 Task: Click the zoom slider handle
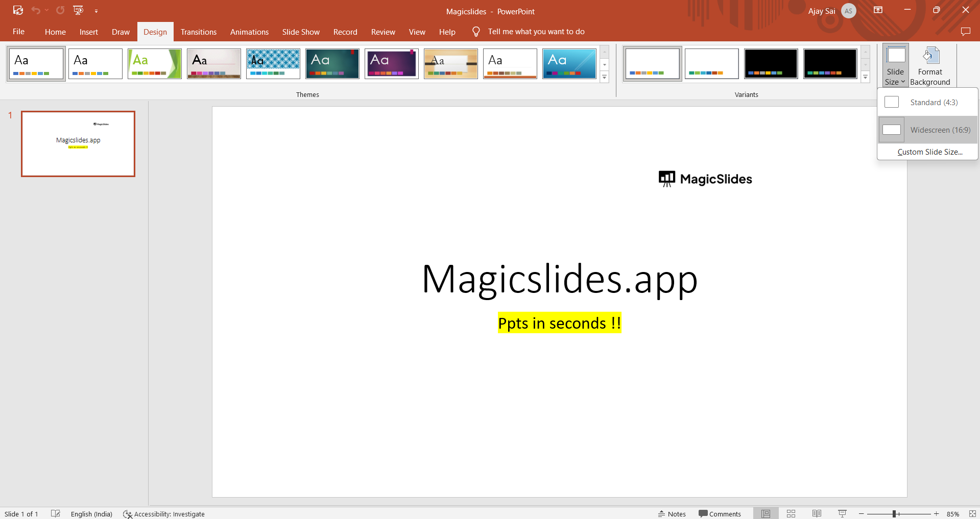[894, 514]
